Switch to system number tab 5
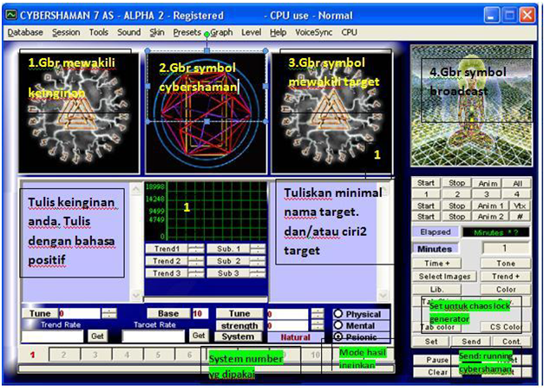 (x=158, y=355)
